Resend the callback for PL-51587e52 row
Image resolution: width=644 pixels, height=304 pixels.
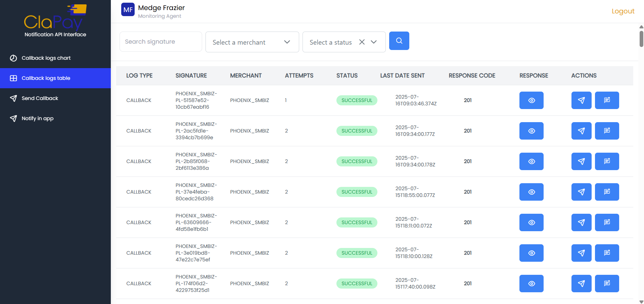point(581,100)
